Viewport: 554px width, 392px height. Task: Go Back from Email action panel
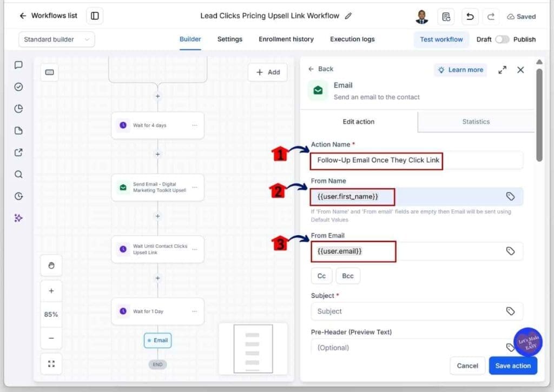pos(320,69)
